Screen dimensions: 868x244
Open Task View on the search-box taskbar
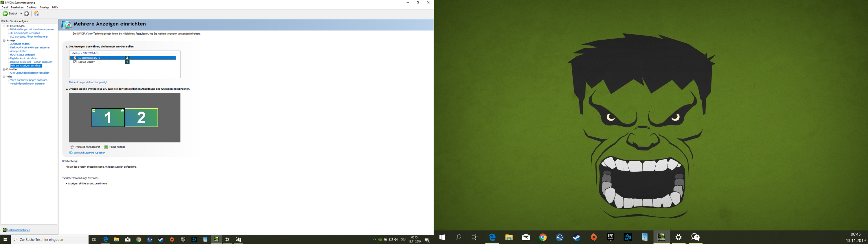coord(94,240)
